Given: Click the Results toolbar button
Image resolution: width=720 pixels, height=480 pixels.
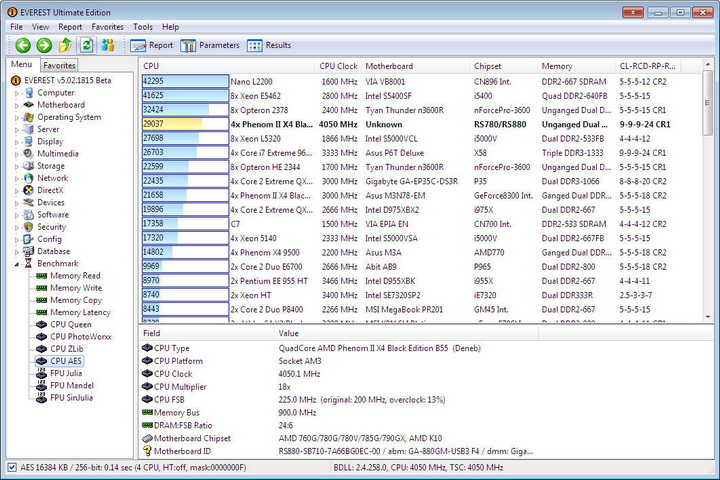Looking at the screenshot, I should click(x=269, y=45).
